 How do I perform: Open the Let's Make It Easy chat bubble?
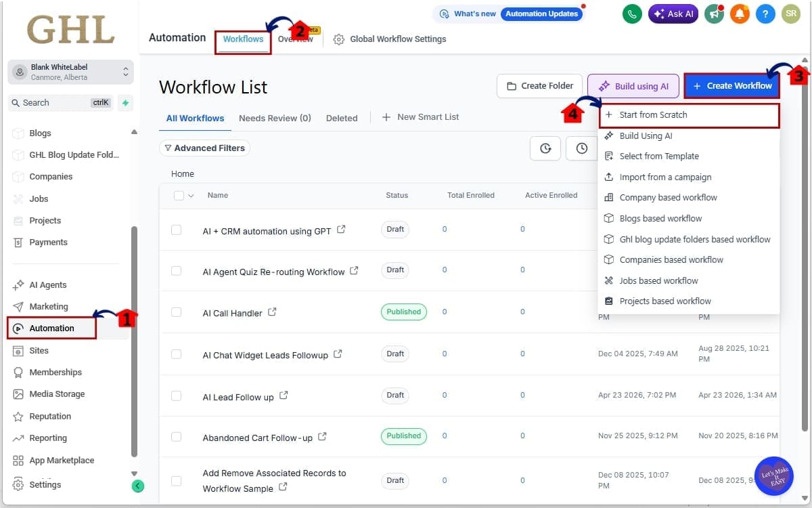(773, 476)
